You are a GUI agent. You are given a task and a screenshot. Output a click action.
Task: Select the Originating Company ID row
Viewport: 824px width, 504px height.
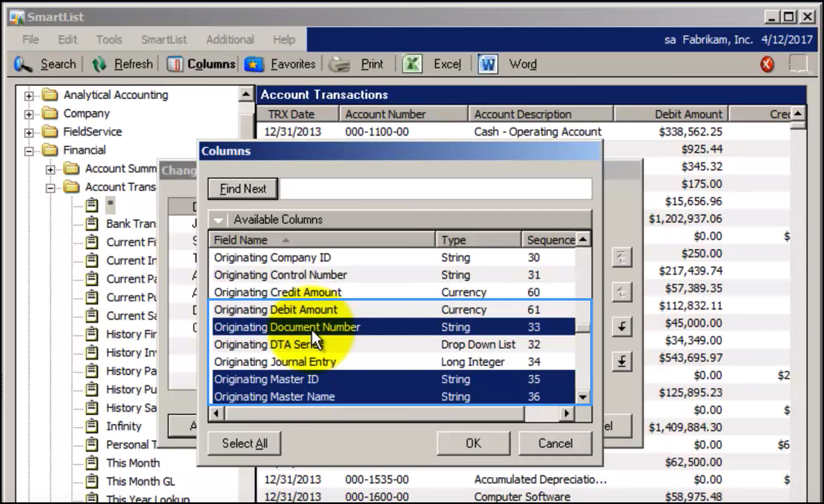[393, 258]
